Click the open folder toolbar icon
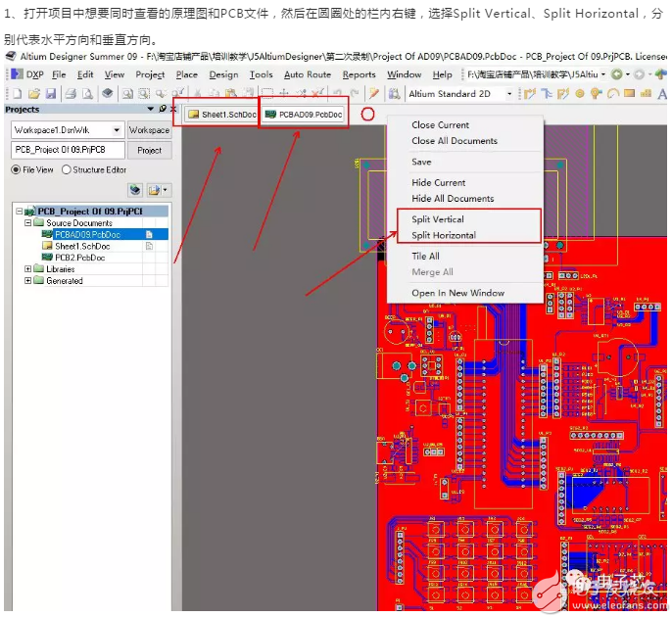Image resolution: width=672 pixels, height=617 pixels. click(34, 93)
